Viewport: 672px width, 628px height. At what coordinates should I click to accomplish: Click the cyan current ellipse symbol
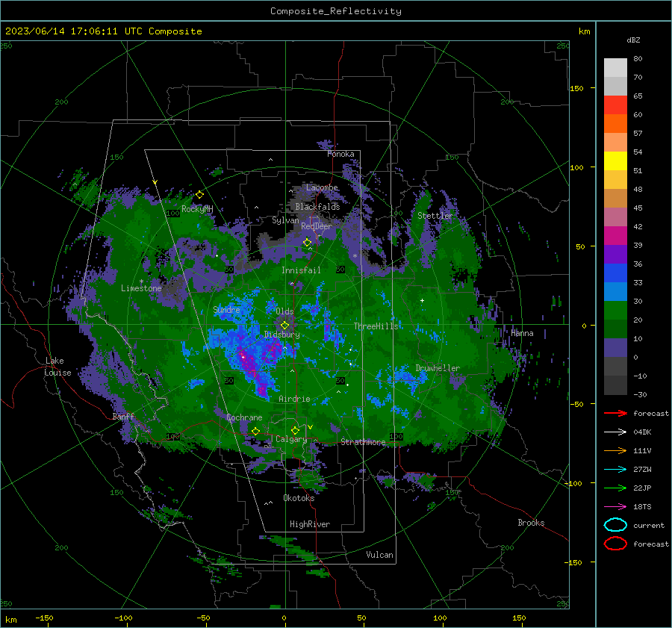pyautogui.click(x=615, y=525)
